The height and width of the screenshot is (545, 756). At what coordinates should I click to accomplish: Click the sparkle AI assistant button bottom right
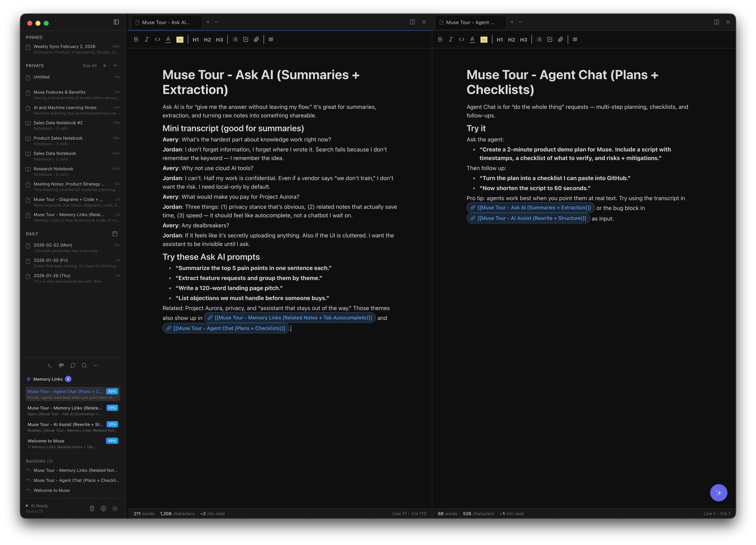click(719, 493)
